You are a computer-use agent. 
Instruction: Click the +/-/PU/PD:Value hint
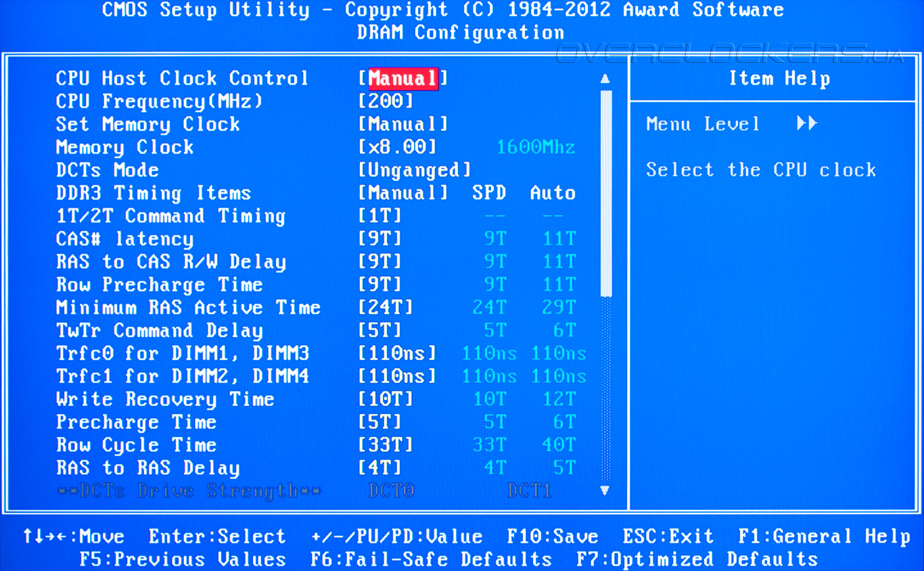[396, 537]
